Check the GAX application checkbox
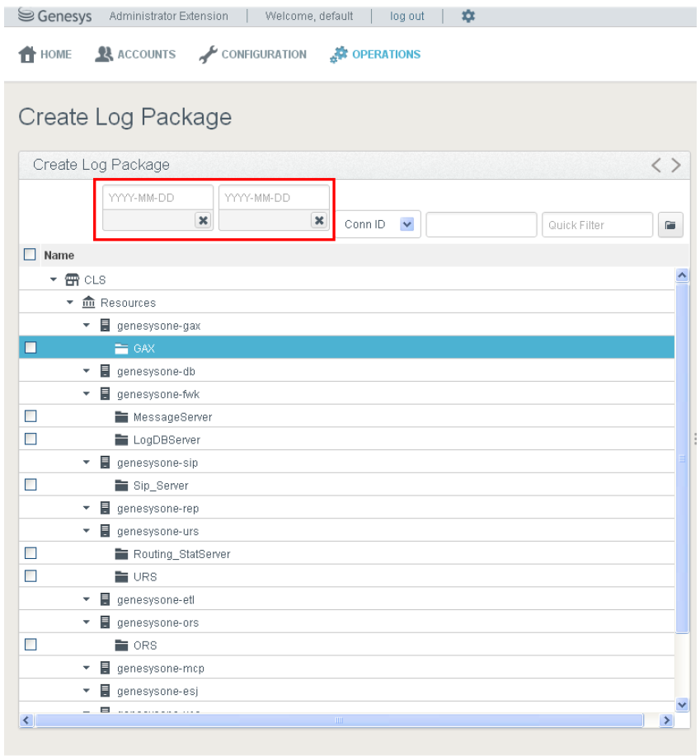Screen dimensions: 700x756 31,348
